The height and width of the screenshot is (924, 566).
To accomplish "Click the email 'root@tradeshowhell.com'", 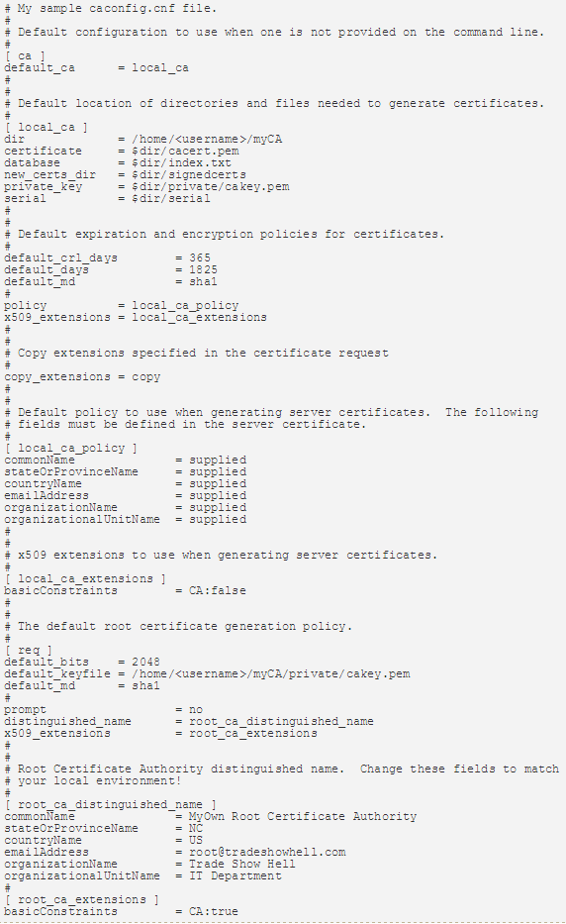I will (267, 852).
